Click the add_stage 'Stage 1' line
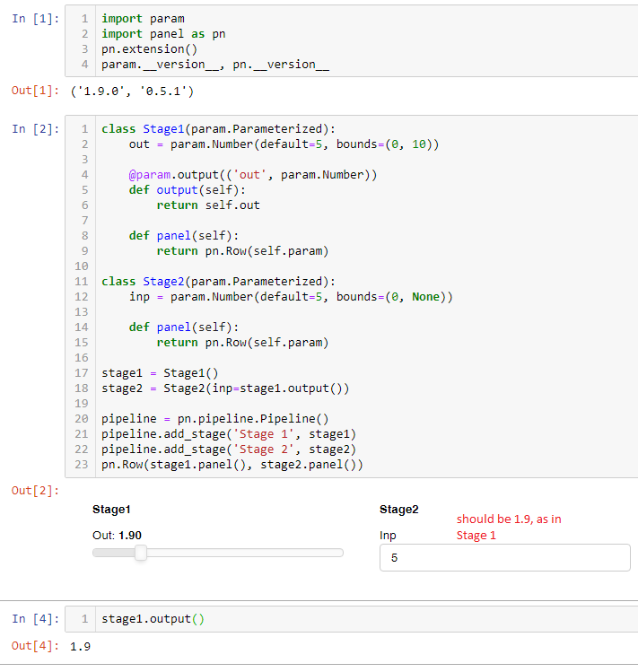Screen dimensions: 638x672 (x=229, y=434)
